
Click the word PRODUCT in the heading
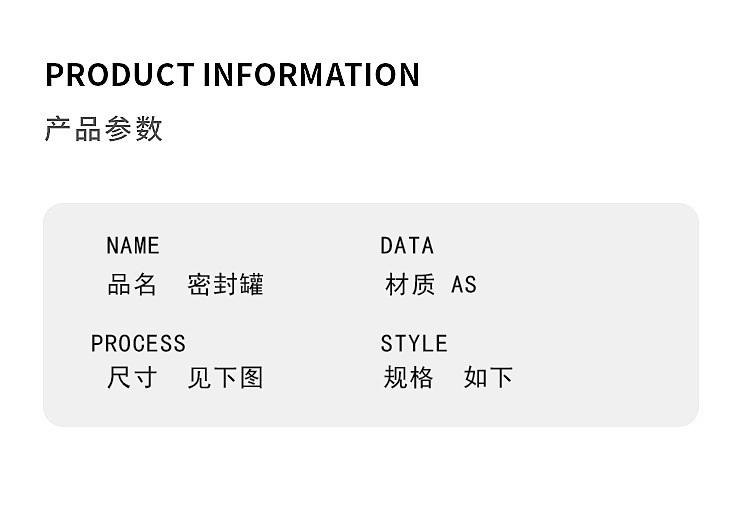click(x=120, y=75)
